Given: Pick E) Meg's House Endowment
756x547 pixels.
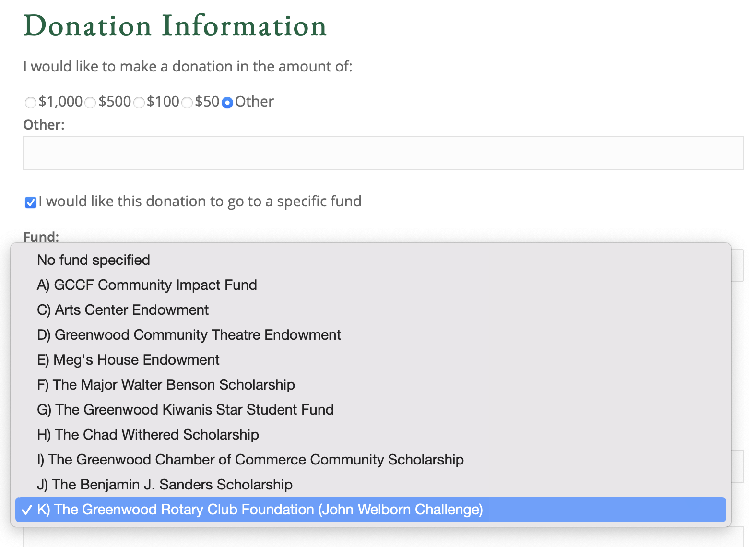Looking at the screenshot, I should point(371,360).
